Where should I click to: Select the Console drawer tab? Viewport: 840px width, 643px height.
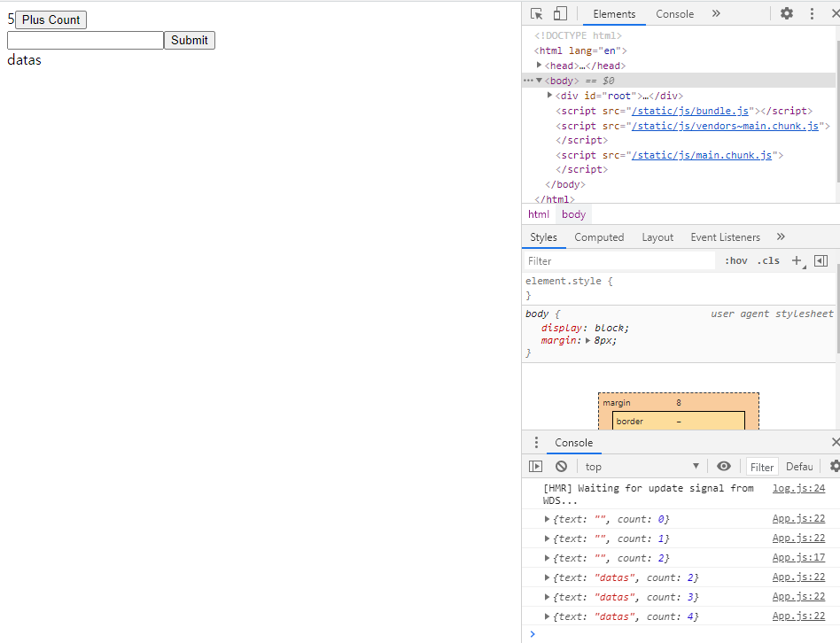(x=574, y=443)
